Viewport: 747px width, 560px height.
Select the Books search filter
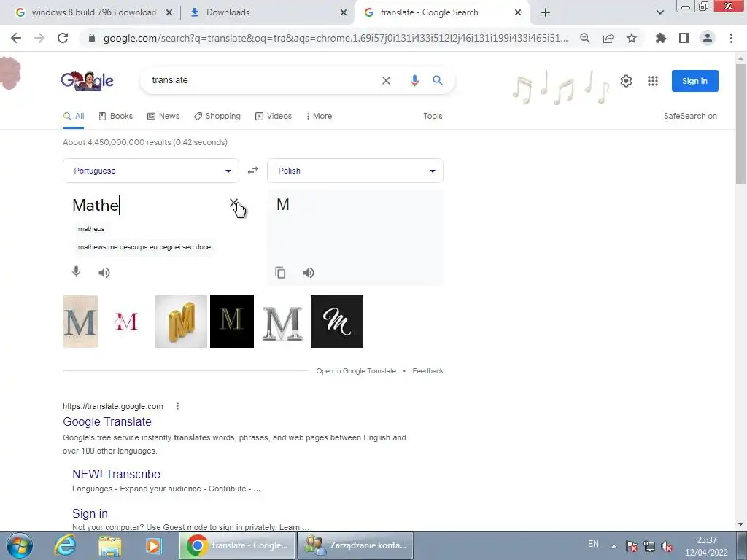click(x=116, y=116)
